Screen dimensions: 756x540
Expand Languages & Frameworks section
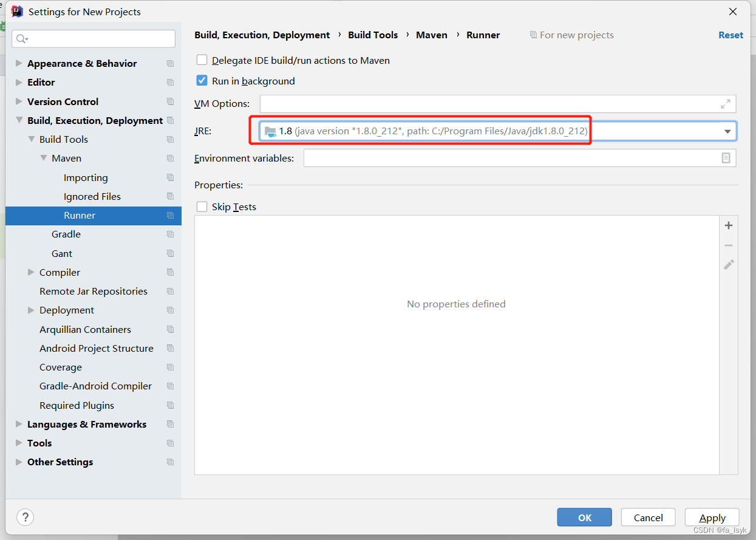click(19, 424)
